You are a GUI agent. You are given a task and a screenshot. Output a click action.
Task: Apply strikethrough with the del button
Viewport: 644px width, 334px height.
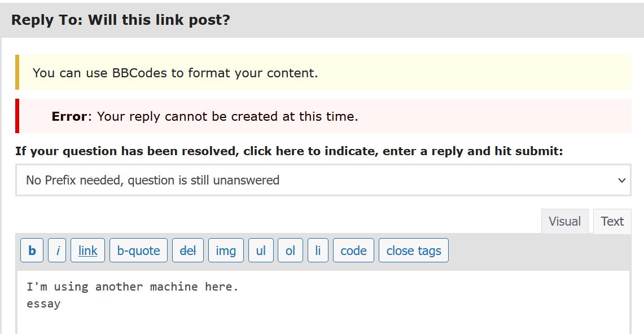(x=187, y=250)
